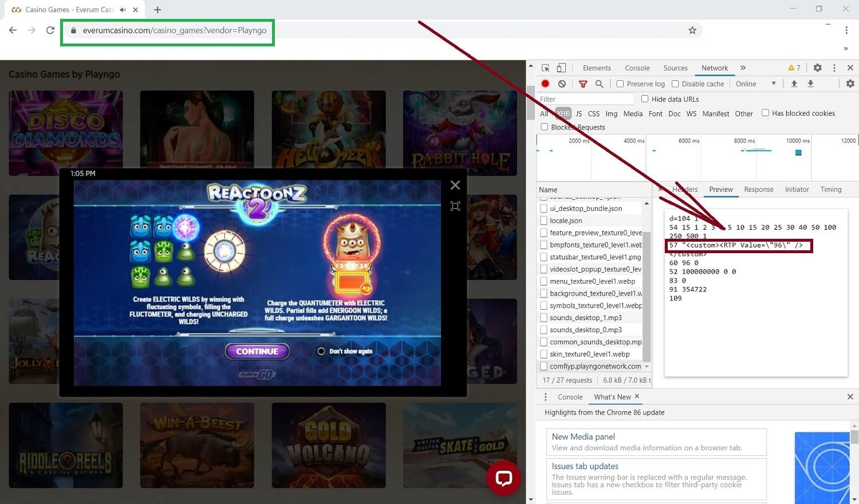859x504 pixels.
Task: Check the Blocked Requests box
Action: click(545, 127)
